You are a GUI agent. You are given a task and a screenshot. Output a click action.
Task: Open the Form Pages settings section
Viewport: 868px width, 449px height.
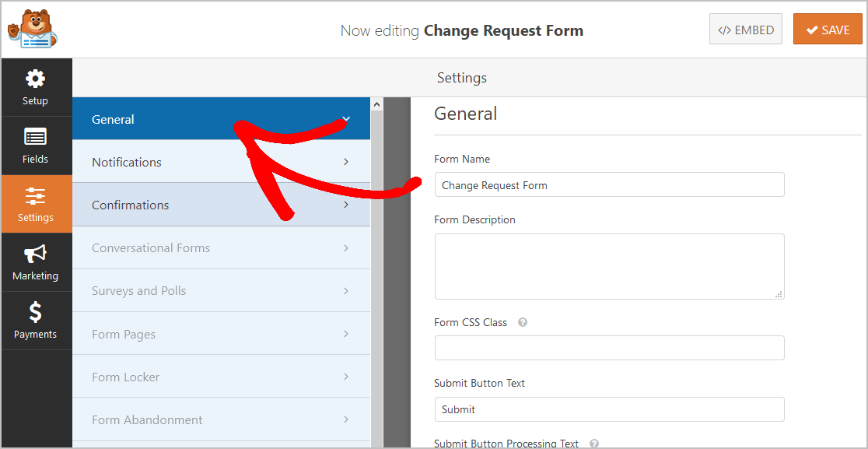(x=221, y=334)
